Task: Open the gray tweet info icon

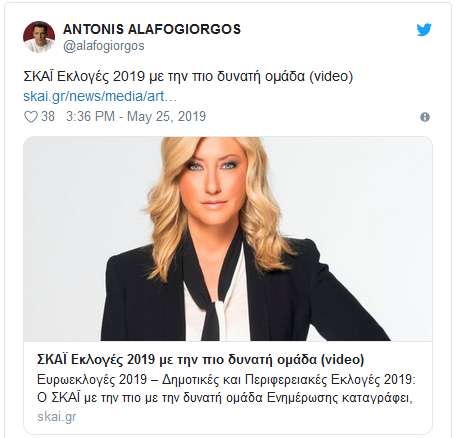Action: 425,117
